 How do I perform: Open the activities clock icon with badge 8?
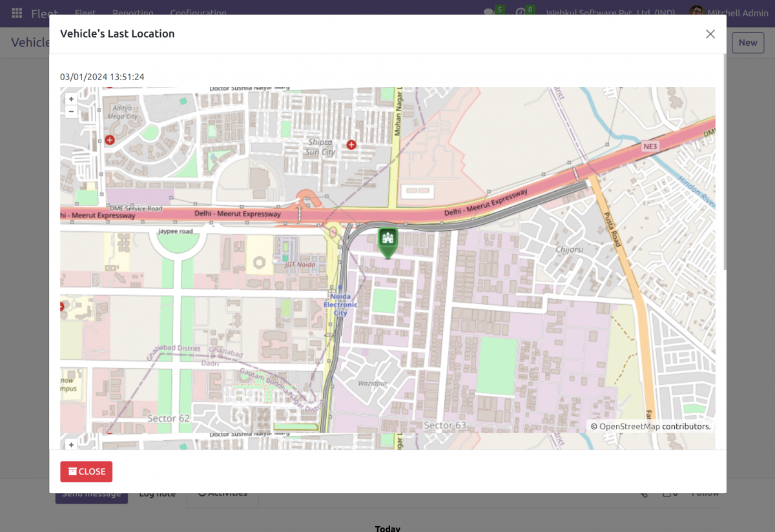tap(521, 12)
